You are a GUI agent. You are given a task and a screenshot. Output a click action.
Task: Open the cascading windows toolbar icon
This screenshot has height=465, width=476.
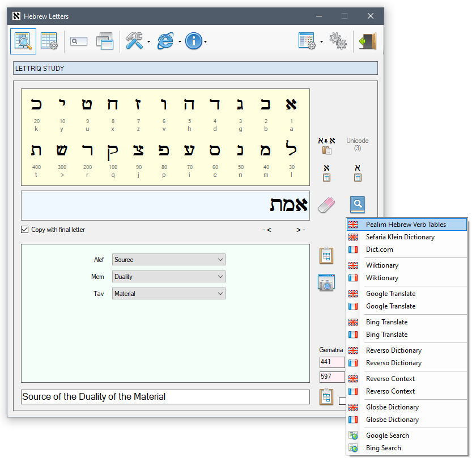pos(105,41)
